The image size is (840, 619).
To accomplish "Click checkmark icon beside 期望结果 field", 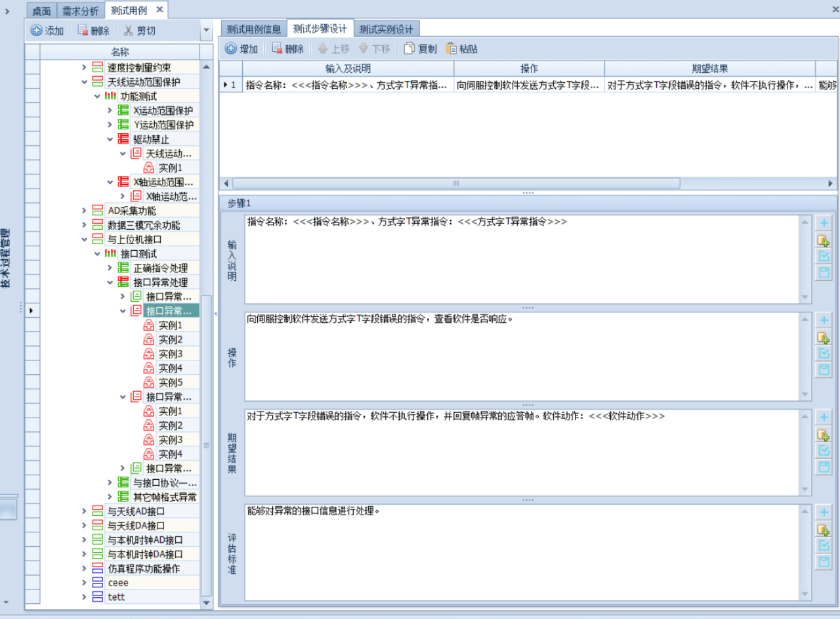I will (x=824, y=450).
